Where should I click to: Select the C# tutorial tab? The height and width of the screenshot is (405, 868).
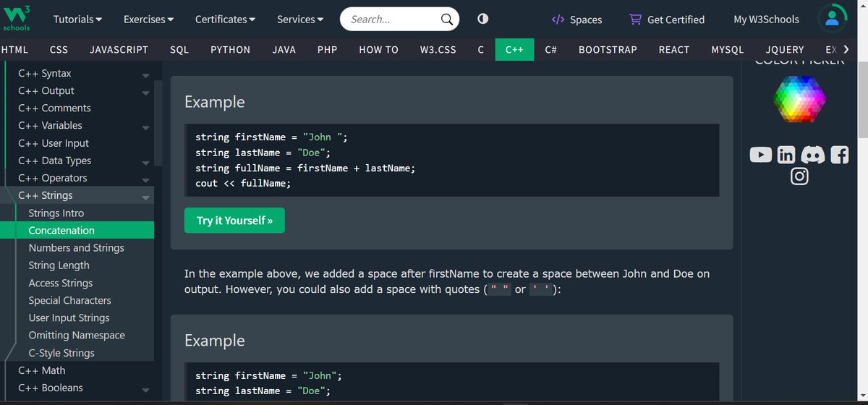tap(550, 49)
